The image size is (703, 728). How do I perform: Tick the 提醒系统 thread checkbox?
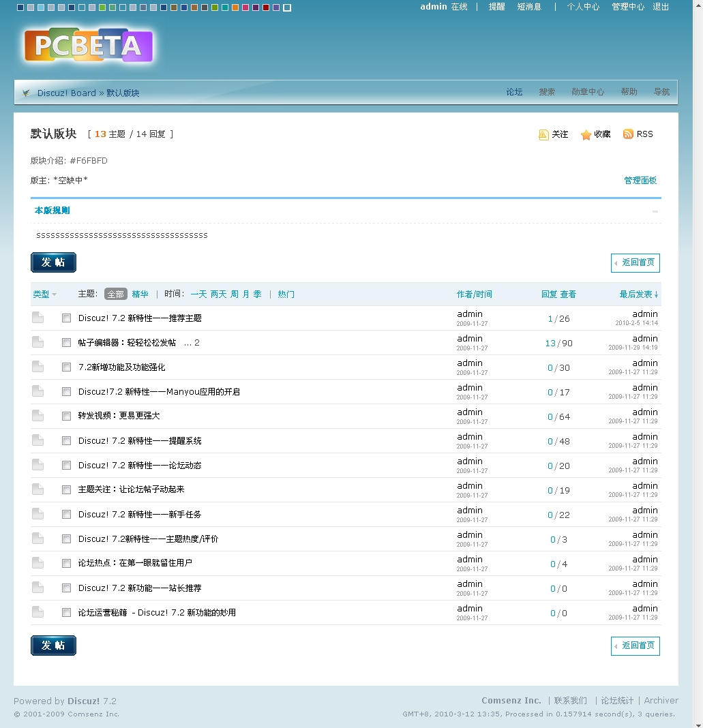(66, 440)
